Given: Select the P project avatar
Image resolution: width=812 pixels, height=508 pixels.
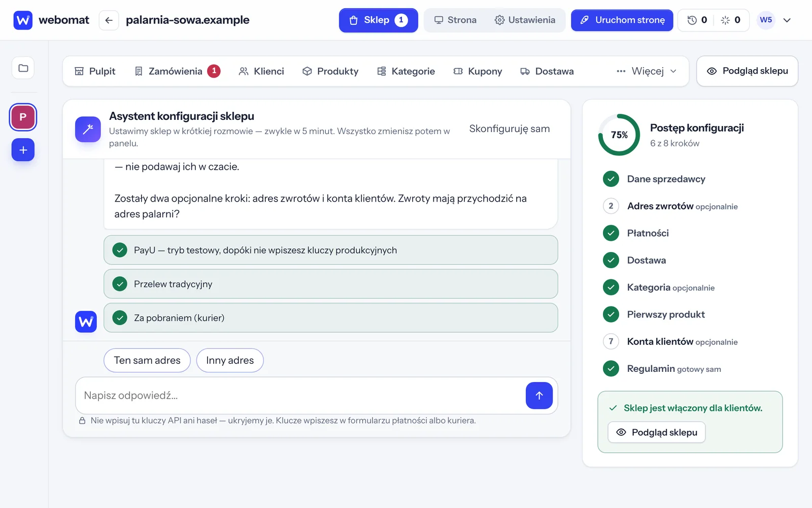Looking at the screenshot, I should tap(23, 117).
